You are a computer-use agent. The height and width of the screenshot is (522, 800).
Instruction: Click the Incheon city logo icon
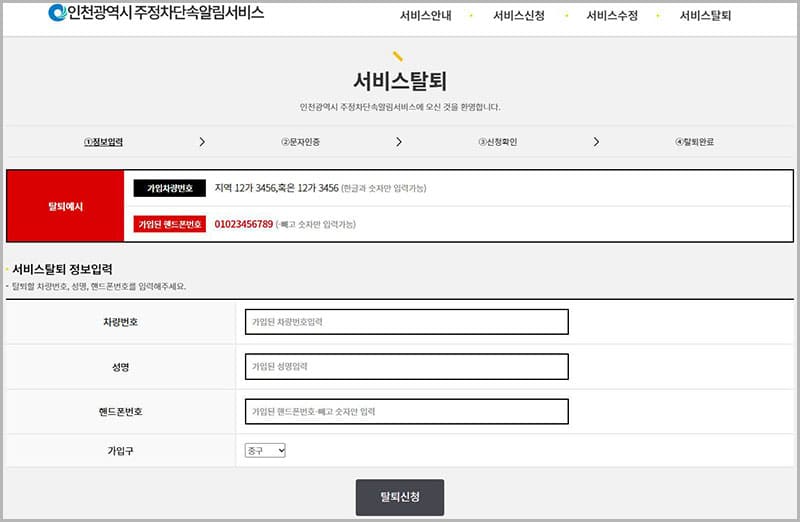point(56,13)
